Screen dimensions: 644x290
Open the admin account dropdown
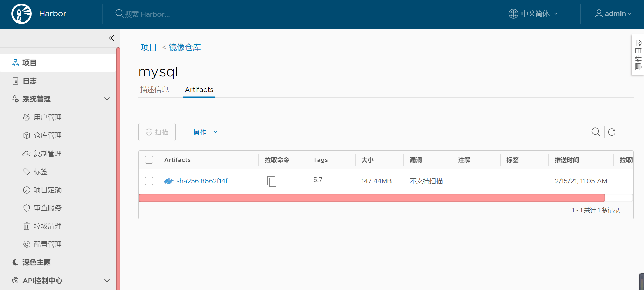click(x=613, y=14)
